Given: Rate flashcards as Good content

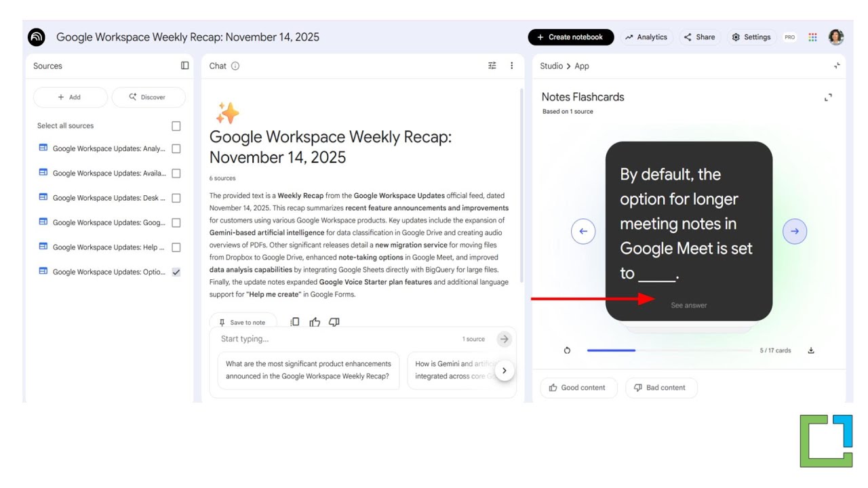Looking at the screenshot, I should [578, 388].
